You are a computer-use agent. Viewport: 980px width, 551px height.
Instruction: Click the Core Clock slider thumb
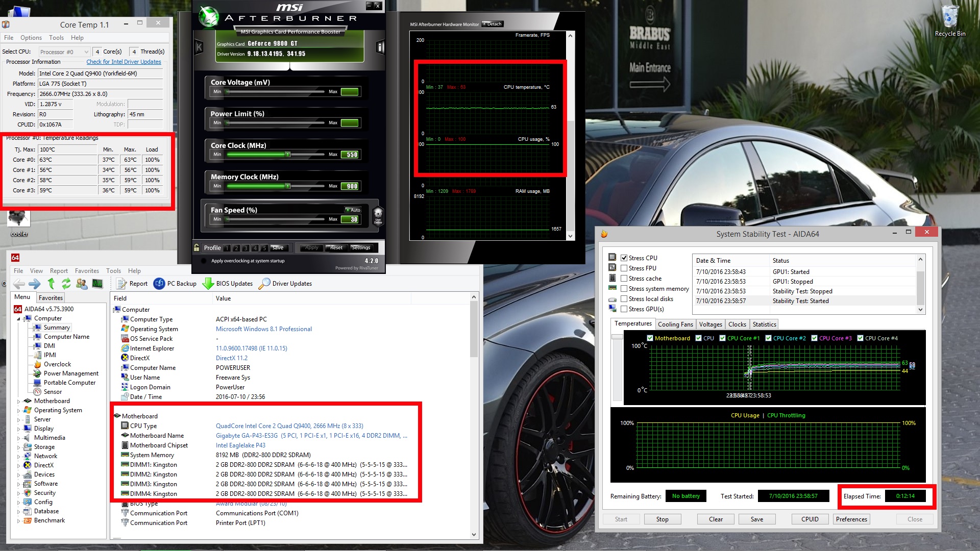(288, 154)
